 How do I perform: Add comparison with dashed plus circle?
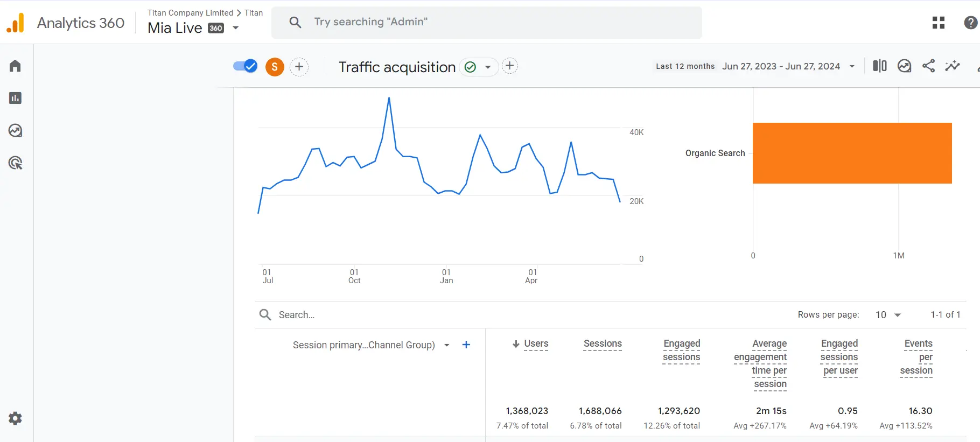pyautogui.click(x=299, y=67)
